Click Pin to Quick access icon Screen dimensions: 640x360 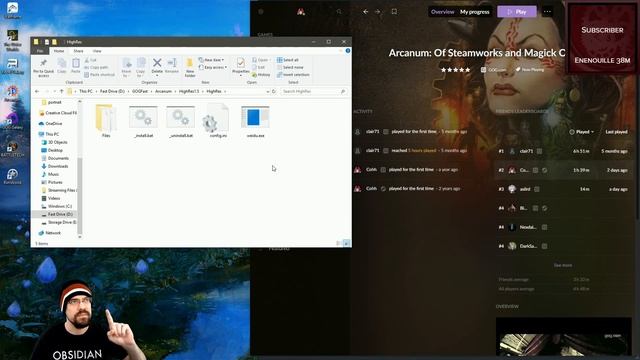click(x=43, y=67)
